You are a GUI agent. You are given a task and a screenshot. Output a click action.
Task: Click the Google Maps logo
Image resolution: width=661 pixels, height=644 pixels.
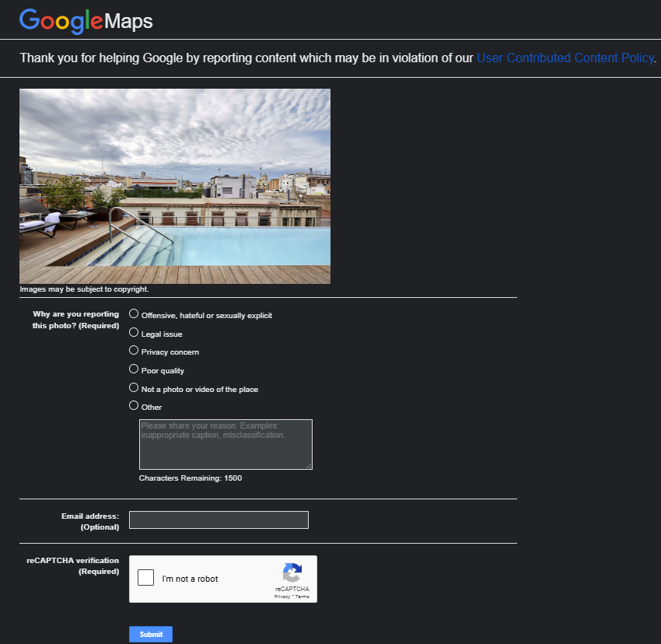click(86, 21)
